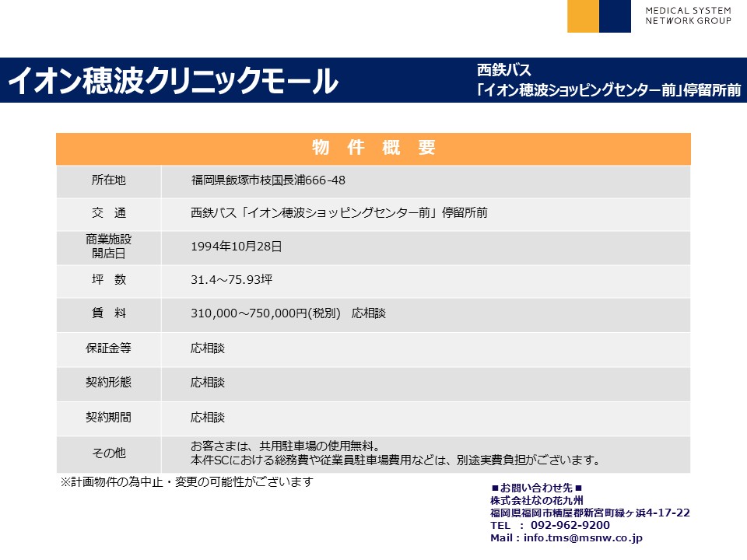Select the "契約期間" row label
The height and width of the screenshot is (560, 747).
point(109,417)
